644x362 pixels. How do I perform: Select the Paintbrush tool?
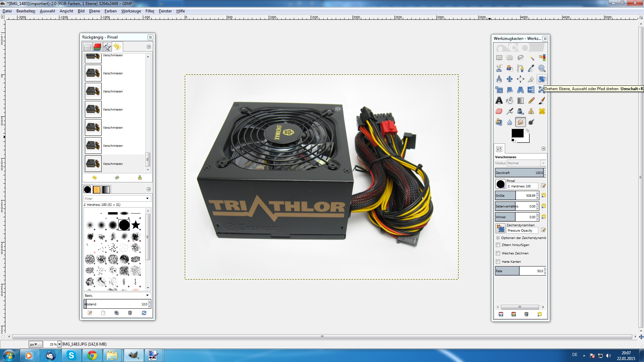[x=542, y=101]
